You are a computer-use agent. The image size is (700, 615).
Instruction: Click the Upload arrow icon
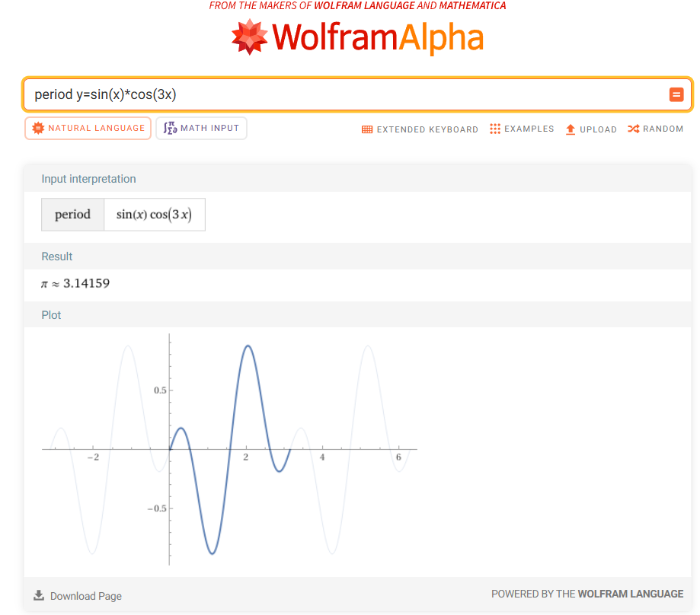point(570,129)
